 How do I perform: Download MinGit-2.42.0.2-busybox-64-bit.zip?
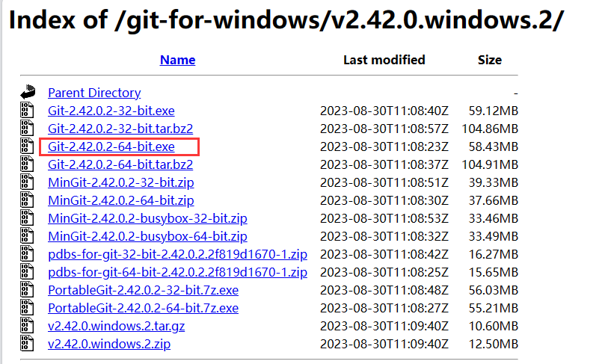[147, 236]
